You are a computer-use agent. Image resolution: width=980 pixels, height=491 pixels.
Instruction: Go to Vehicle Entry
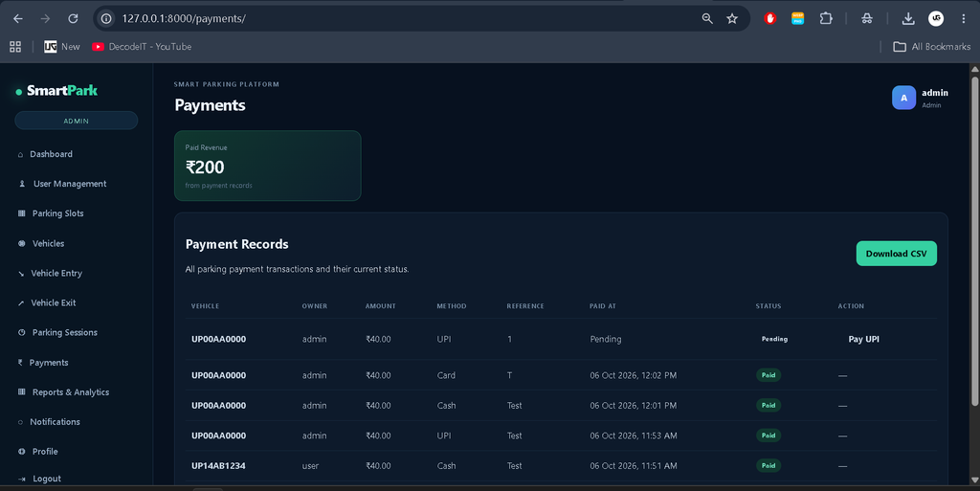56,273
